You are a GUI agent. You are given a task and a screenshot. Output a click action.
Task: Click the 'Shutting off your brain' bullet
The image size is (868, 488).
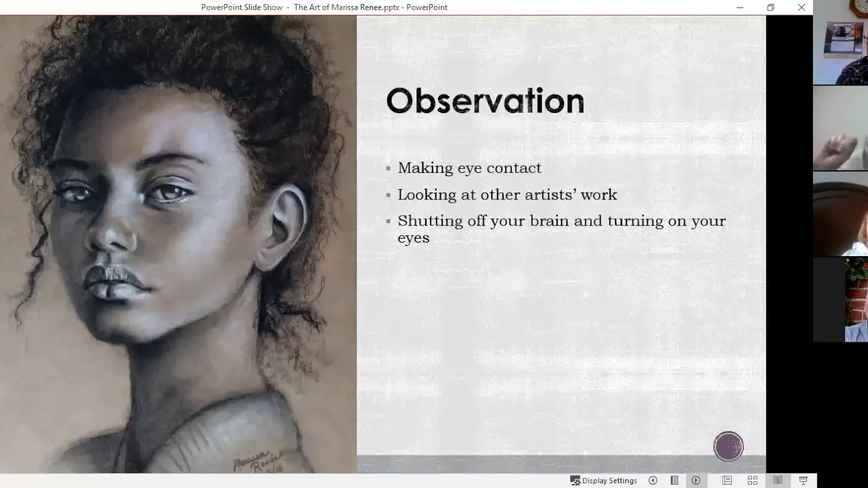[561, 229]
